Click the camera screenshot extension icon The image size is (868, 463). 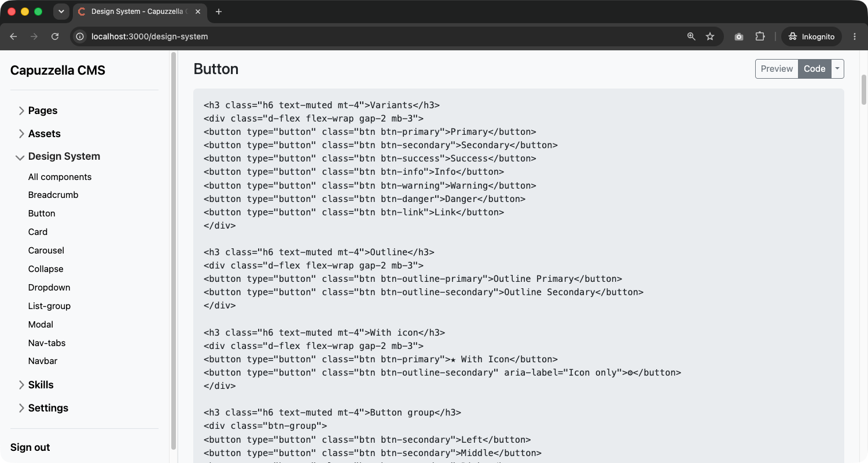[x=739, y=36]
